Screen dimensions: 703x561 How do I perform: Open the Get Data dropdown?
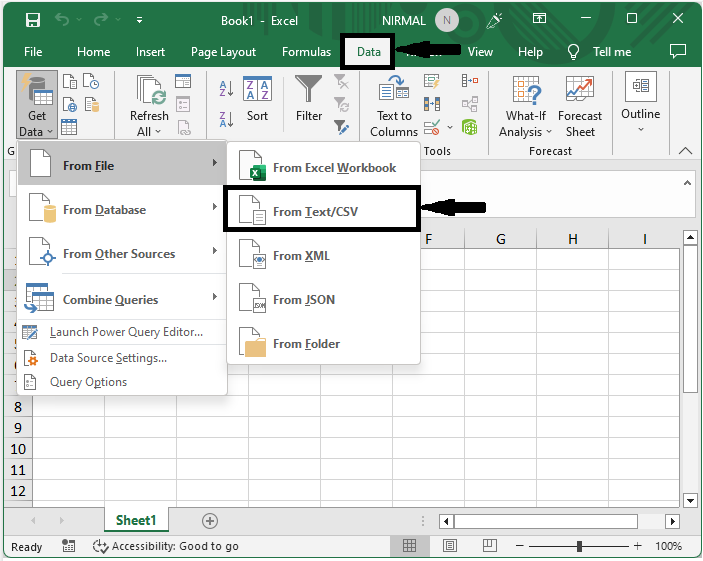tap(37, 104)
